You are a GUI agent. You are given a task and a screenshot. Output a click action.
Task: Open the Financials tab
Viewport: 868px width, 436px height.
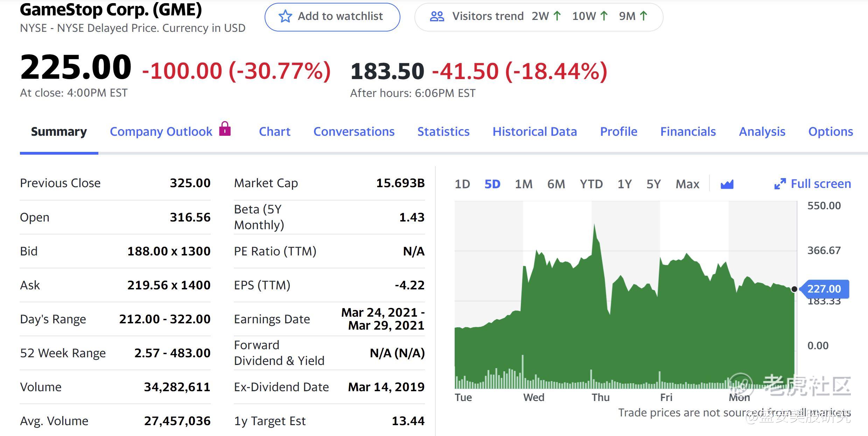688,132
